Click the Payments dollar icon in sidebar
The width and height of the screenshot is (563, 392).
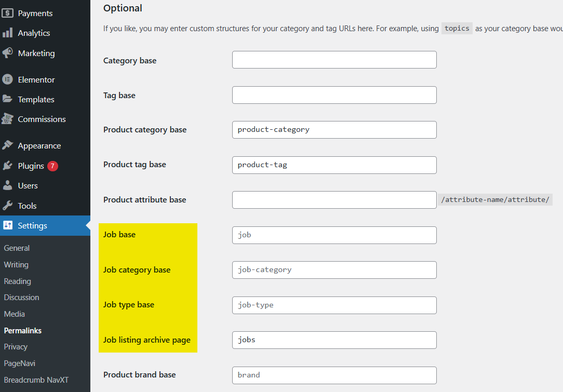point(8,13)
